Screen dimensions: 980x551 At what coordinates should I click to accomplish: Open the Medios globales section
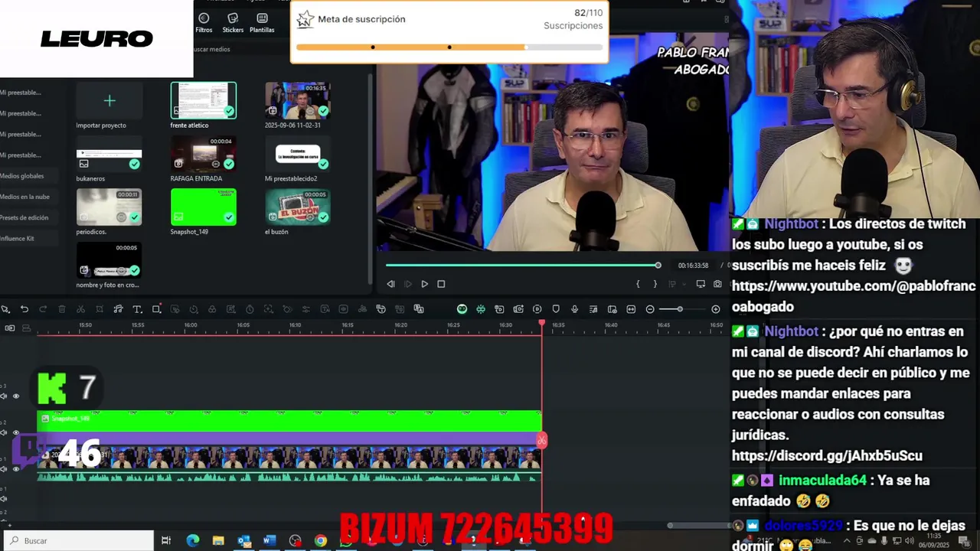coord(22,176)
